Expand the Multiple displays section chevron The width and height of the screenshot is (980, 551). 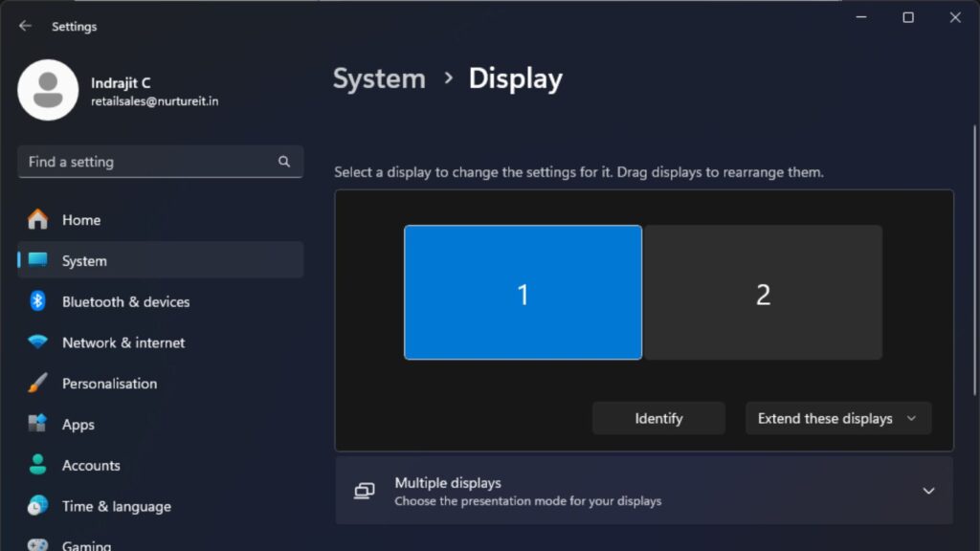click(927, 491)
